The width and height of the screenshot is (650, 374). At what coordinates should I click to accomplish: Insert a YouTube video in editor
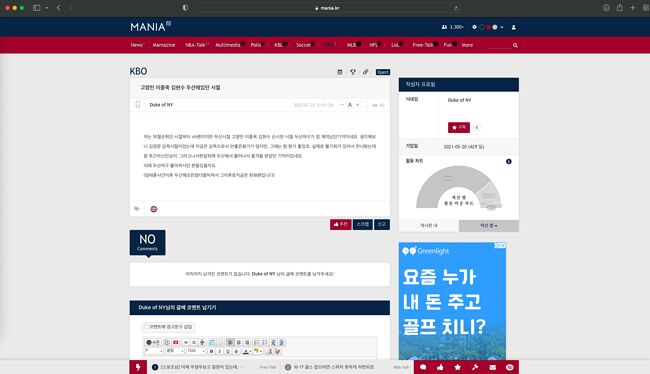pos(176,342)
